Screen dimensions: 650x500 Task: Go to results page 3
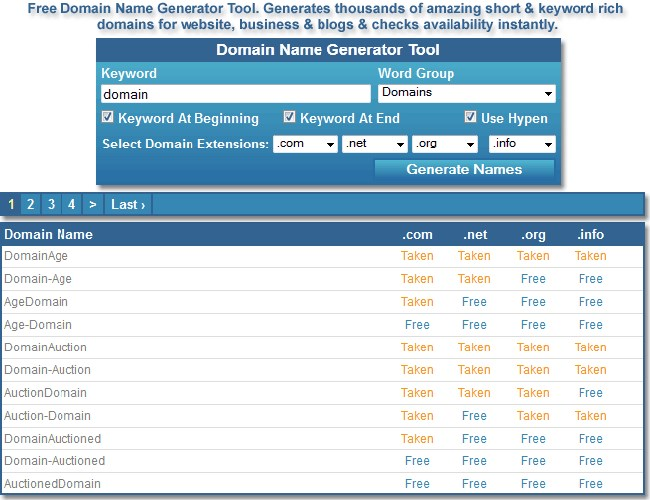coord(51,204)
